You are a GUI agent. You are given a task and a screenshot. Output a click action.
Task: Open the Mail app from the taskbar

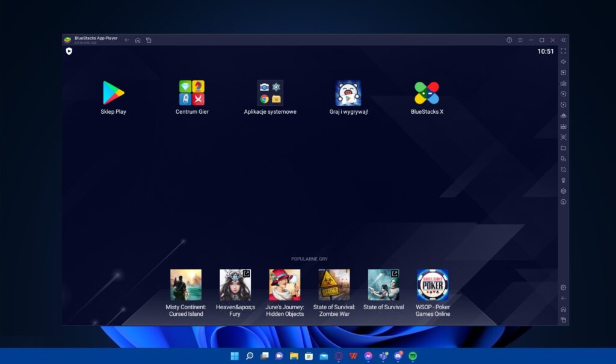point(324,356)
